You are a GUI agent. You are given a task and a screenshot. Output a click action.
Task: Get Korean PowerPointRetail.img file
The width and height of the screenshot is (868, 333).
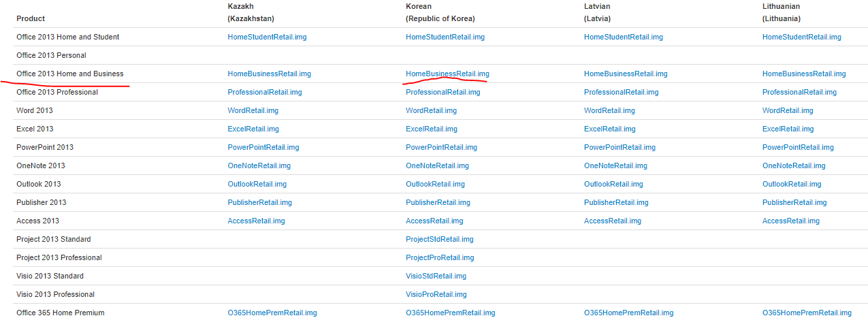(x=442, y=147)
